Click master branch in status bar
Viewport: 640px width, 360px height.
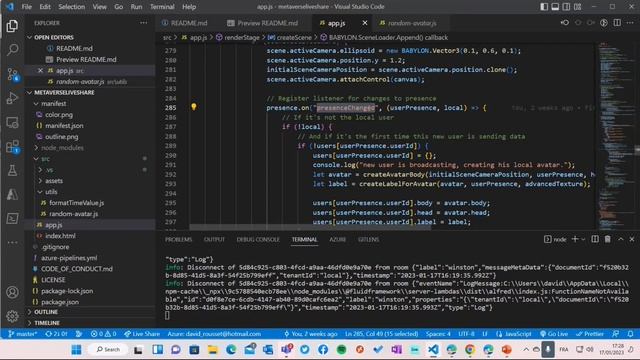click(x=22, y=334)
